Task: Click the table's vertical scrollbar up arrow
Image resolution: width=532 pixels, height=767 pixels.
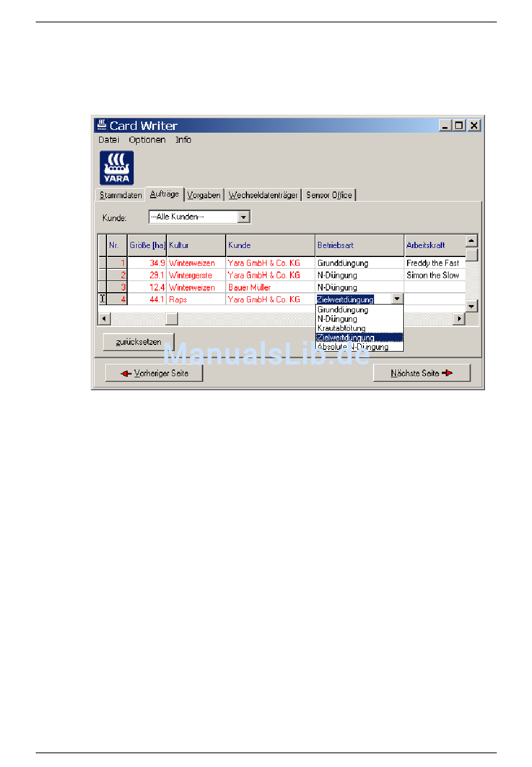Action: [x=472, y=241]
